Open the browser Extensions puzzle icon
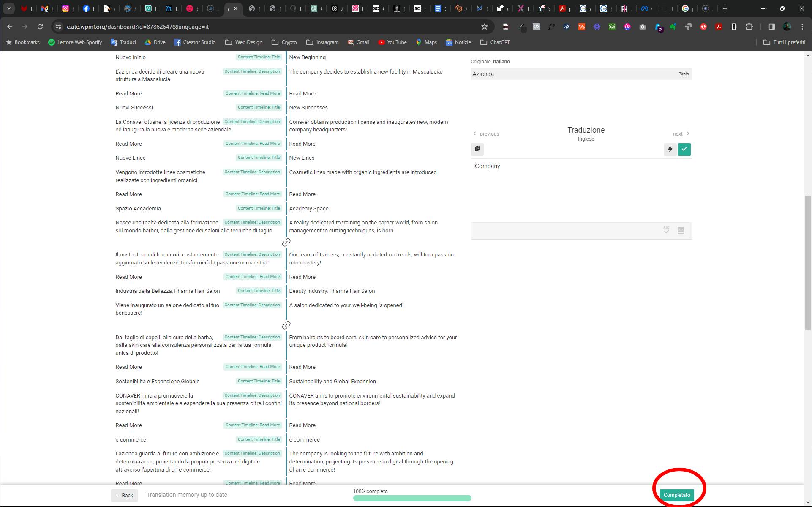This screenshot has height=507, width=812. click(x=749, y=27)
